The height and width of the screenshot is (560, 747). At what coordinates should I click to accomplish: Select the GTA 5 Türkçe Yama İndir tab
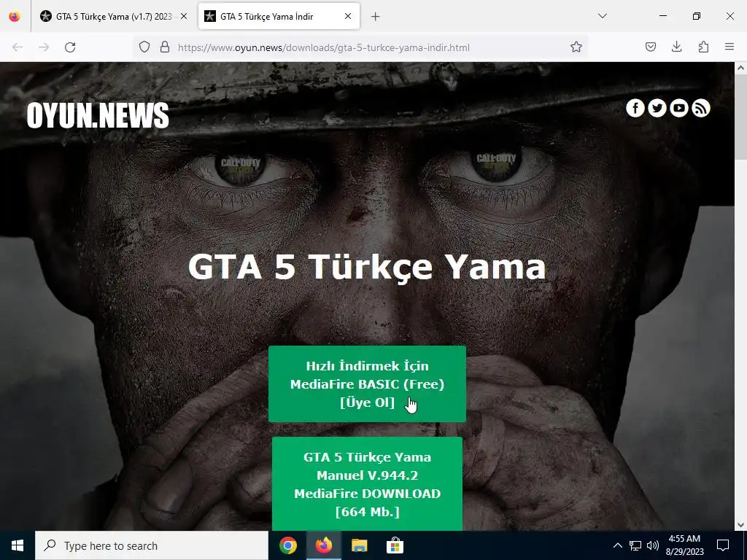point(279,17)
